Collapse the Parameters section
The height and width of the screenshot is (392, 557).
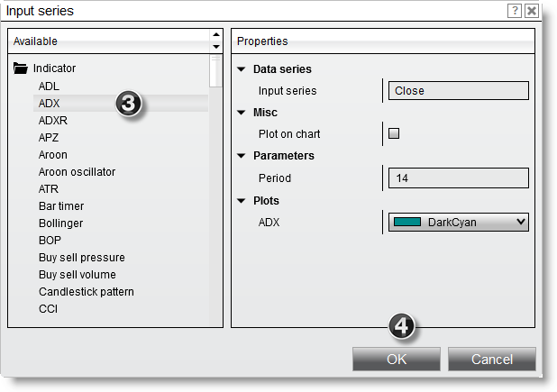point(242,156)
